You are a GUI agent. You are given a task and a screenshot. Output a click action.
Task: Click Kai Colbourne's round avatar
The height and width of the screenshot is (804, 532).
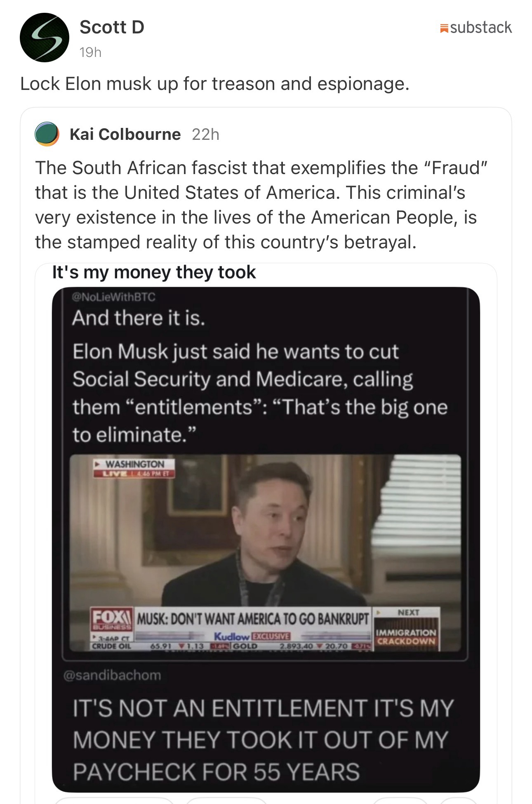point(47,134)
